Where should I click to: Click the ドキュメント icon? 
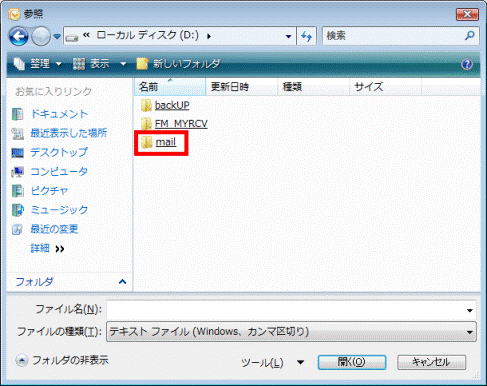17,114
